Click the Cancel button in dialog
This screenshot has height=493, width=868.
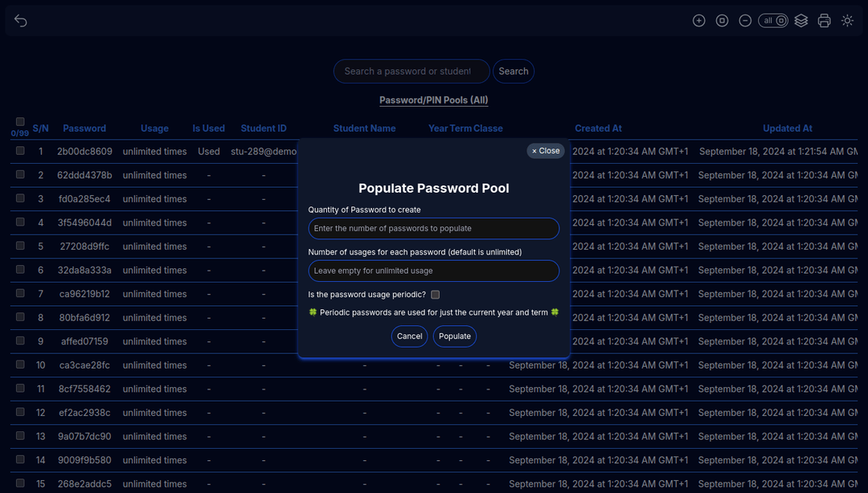[x=409, y=336]
